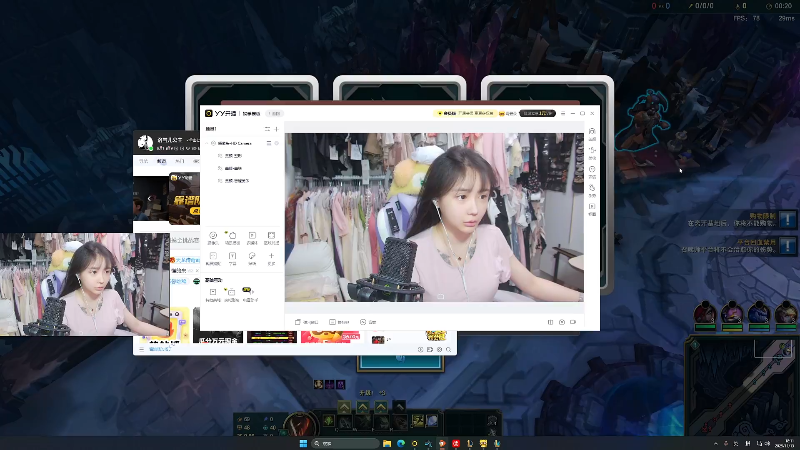800x450 pixels.
Task: Select the third sub-item under the camera source
Action: point(236,181)
